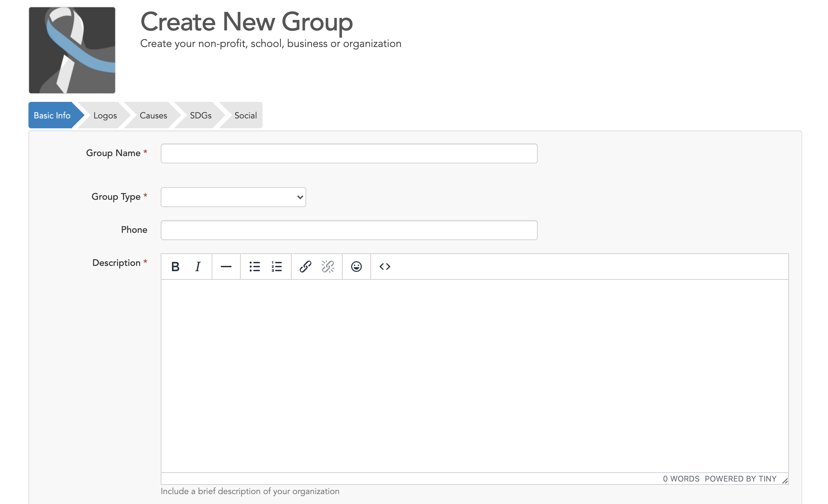Click the 'Create your non-profit, school' subtitle
The image size is (828, 504).
pos(270,44)
